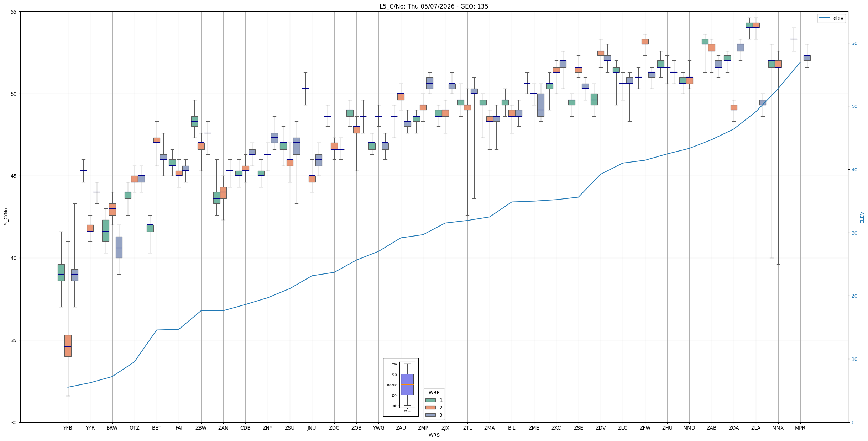Click the purple WRE 3 legend swatch
The width and height of the screenshot is (868, 441).
coord(430,415)
